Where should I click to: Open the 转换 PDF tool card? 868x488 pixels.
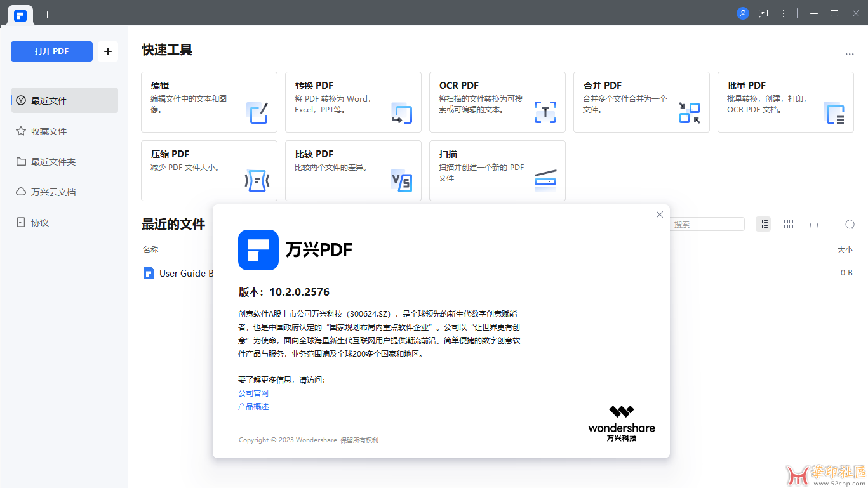click(353, 102)
